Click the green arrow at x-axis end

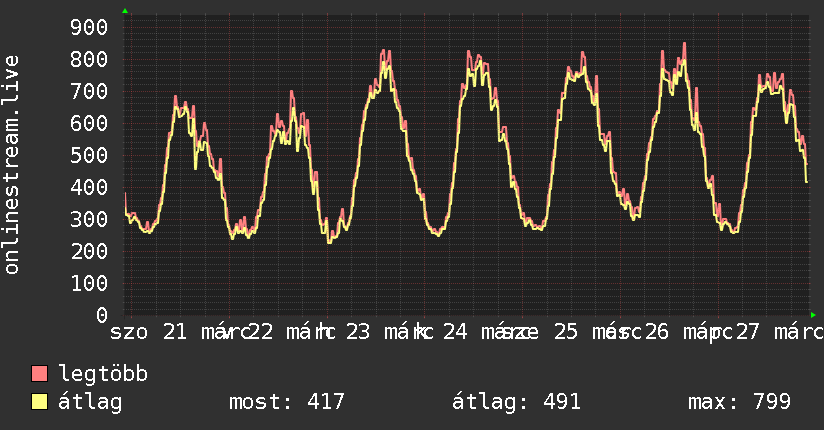coord(813,315)
